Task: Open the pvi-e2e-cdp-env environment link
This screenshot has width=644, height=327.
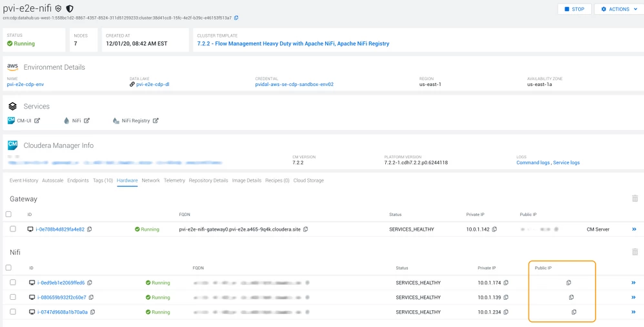Action: pyautogui.click(x=25, y=84)
